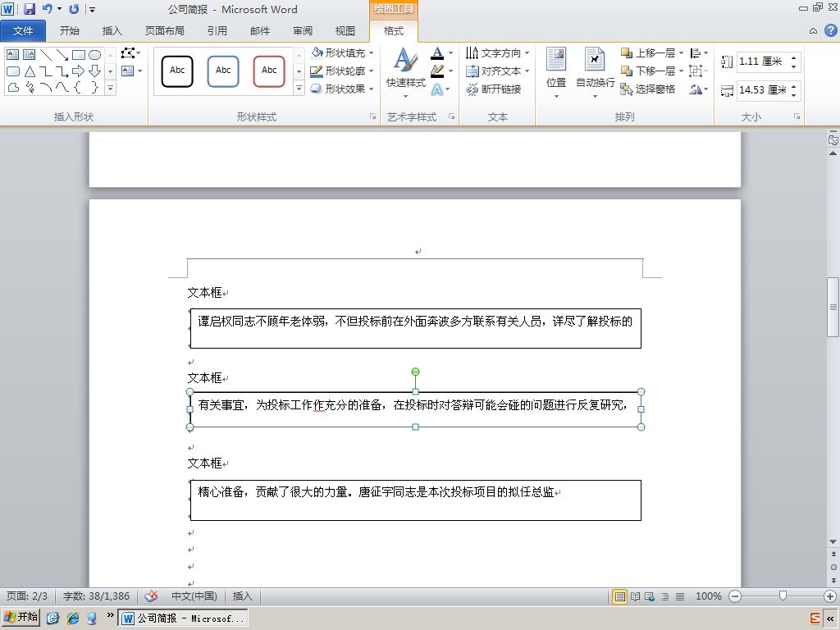This screenshot has height=630, width=840.
Task: Choose the elbow arrow connector shape
Action: point(62,71)
